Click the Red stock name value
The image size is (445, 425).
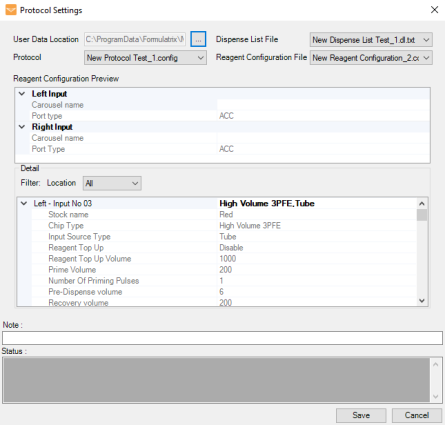pyautogui.click(x=226, y=214)
